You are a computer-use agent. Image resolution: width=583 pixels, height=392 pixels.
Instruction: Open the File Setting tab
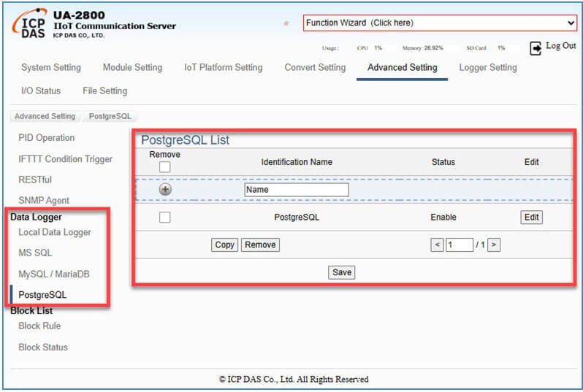105,91
